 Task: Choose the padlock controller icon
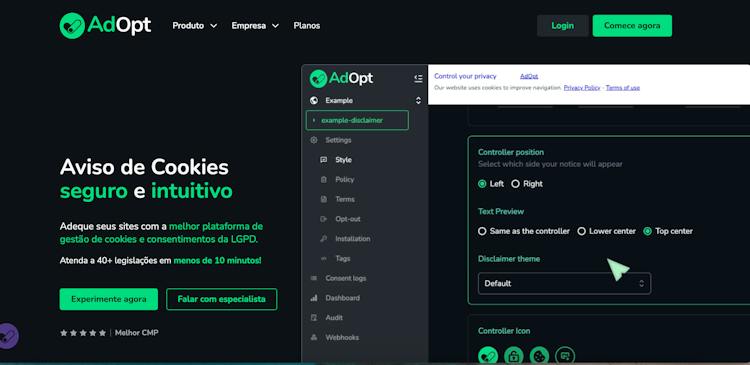(514, 356)
